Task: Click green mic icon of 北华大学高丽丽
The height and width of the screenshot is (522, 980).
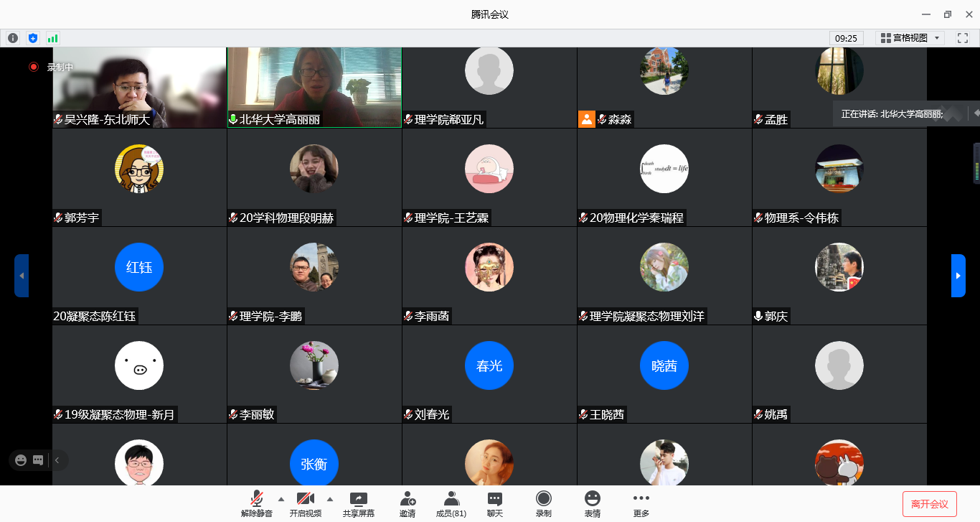Action: [x=233, y=120]
